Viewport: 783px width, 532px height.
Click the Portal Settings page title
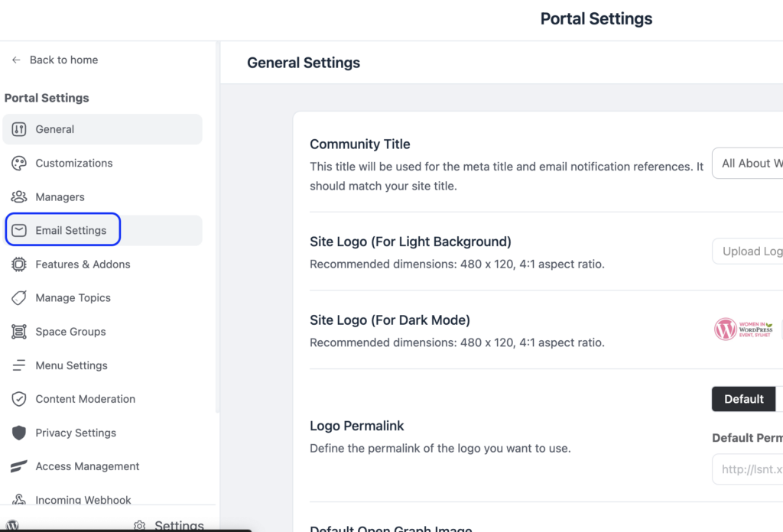pos(596,19)
